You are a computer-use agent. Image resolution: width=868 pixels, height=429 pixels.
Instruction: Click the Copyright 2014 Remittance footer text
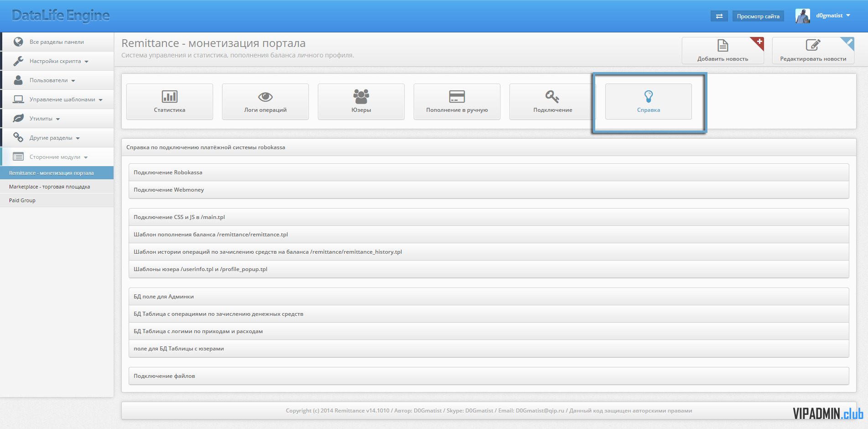[489, 411]
